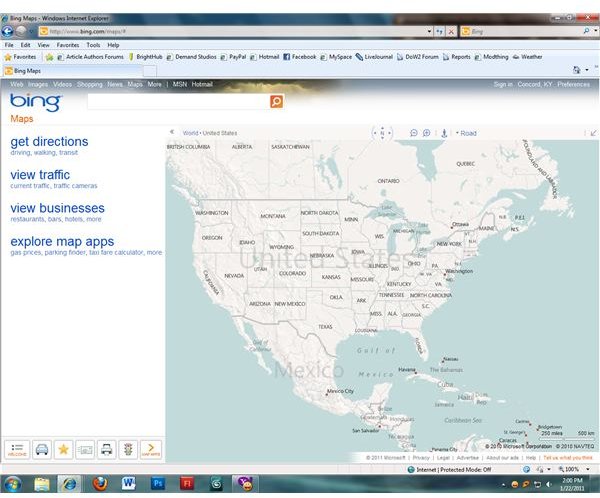Viewport: 600px width, 498px height.
Task: Open the address bar history dropdown arrow
Action: point(429,32)
